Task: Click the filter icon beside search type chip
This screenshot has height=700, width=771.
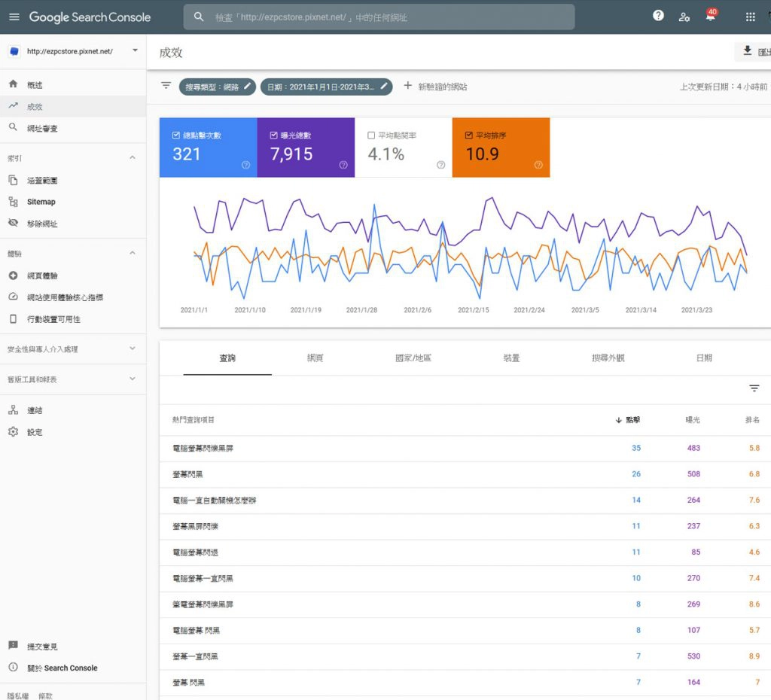Action: click(166, 86)
